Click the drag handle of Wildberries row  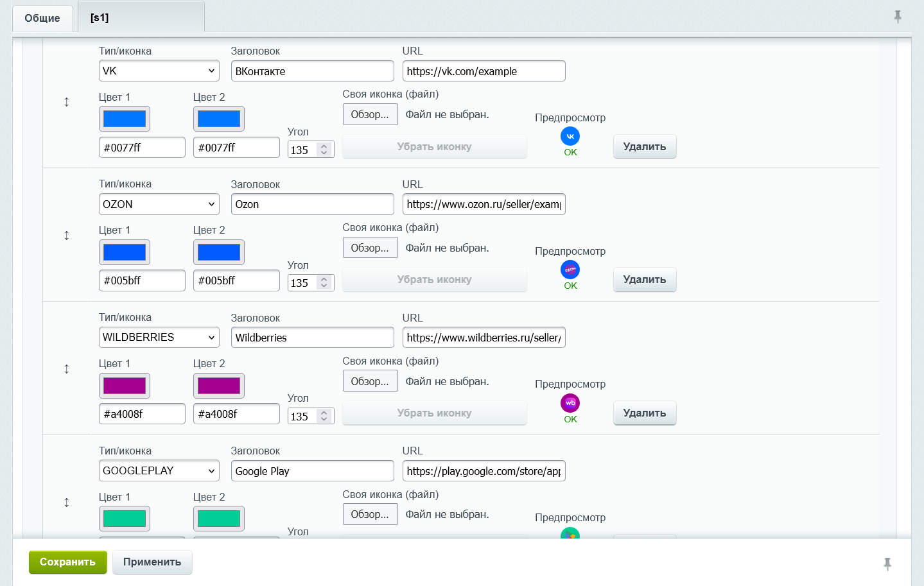pyautogui.click(x=67, y=369)
